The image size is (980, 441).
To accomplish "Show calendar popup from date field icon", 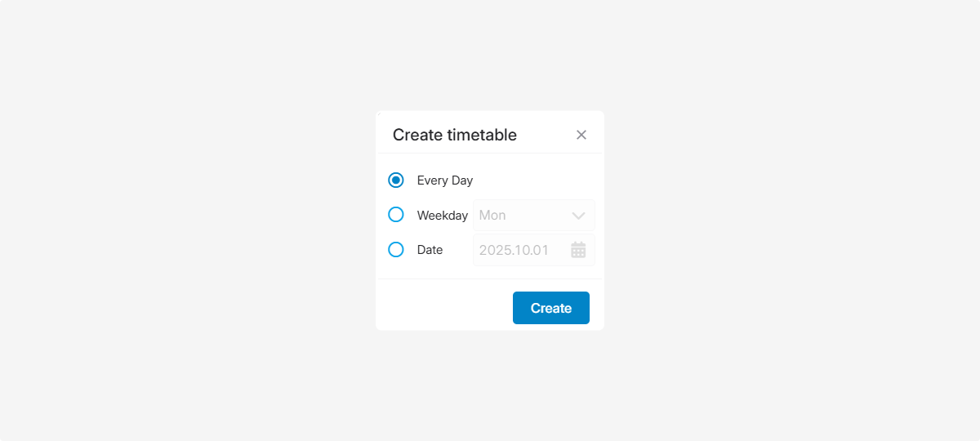I will pyautogui.click(x=578, y=250).
